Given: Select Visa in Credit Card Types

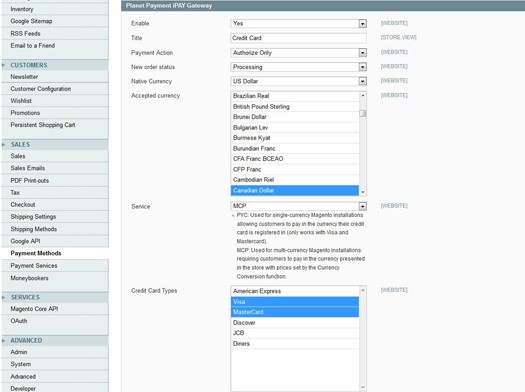Looking at the screenshot, I should click(x=295, y=302).
